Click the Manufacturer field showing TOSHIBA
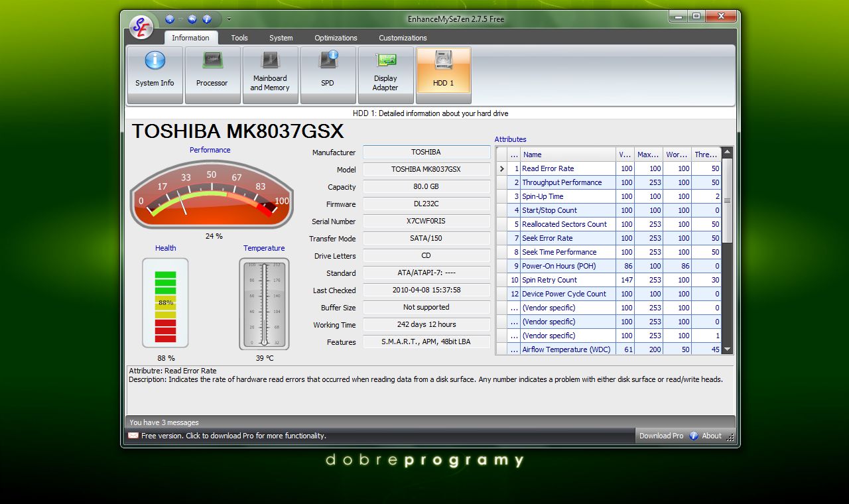This screenshot has height=504, width=849. coord(426,152)
